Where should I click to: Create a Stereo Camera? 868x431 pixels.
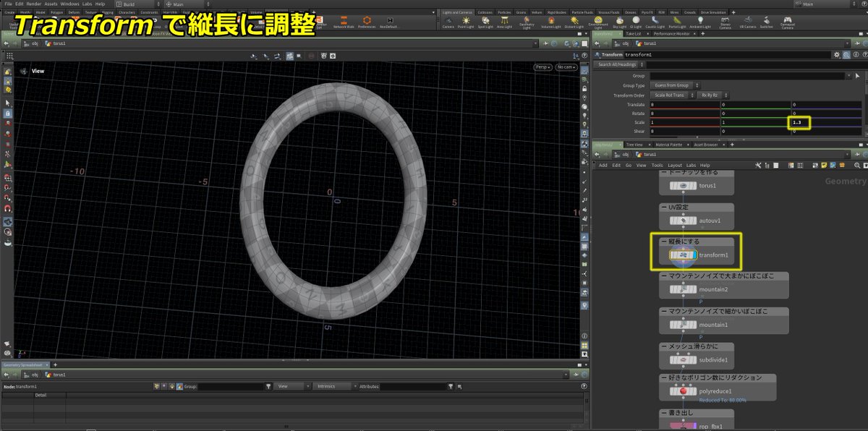click(x=724, y=23)
